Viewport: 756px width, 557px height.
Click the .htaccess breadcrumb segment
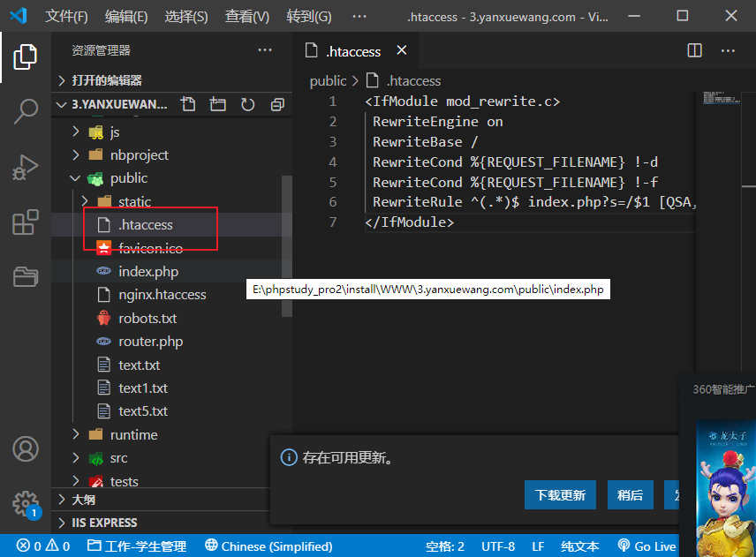[x=404, y=80]
